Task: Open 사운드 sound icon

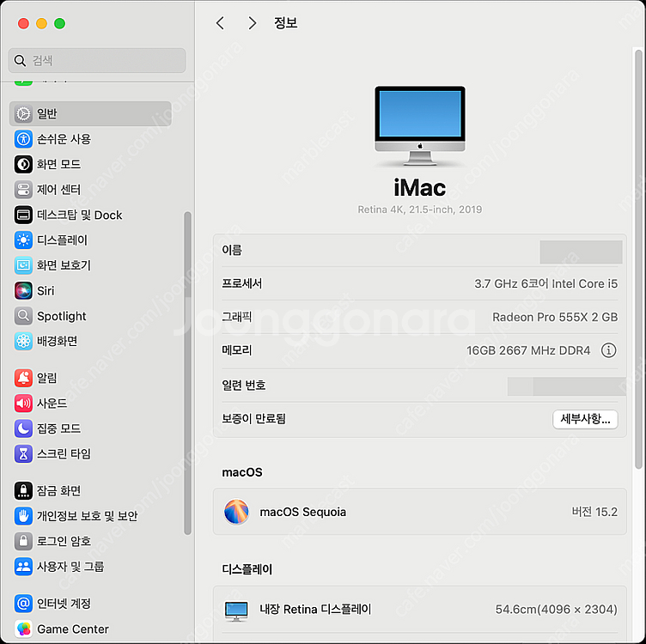Action: point(23,404)
